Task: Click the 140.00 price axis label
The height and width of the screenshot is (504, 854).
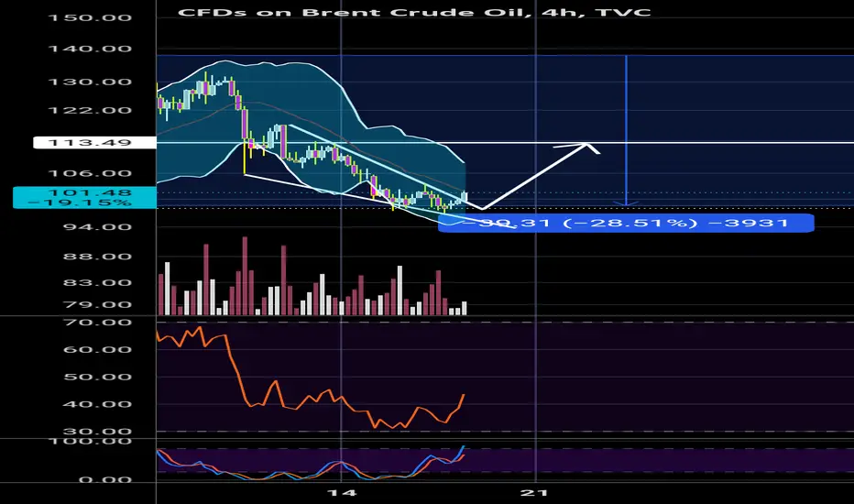Action: click(90, 49)
